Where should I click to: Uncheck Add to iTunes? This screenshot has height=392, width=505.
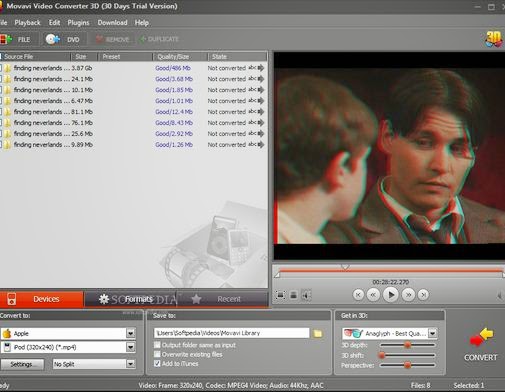pyautogui.click(x=157, y=364)
